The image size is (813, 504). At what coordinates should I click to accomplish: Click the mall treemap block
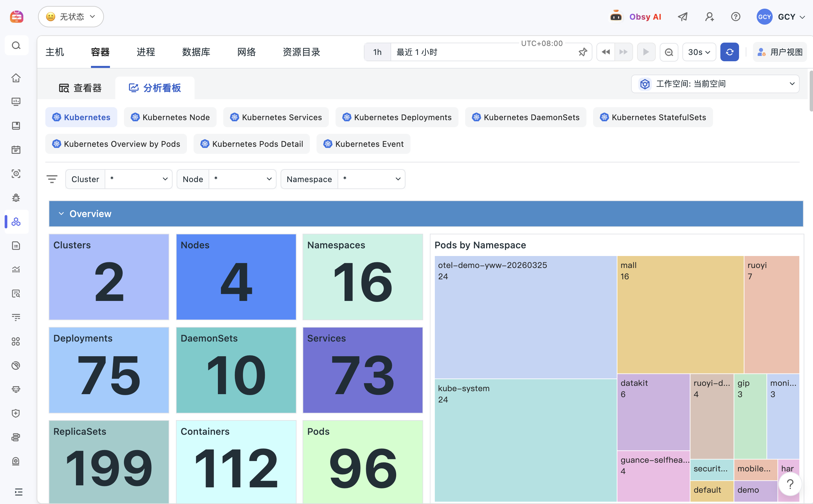pyautogui.click(x=680, y=314)
